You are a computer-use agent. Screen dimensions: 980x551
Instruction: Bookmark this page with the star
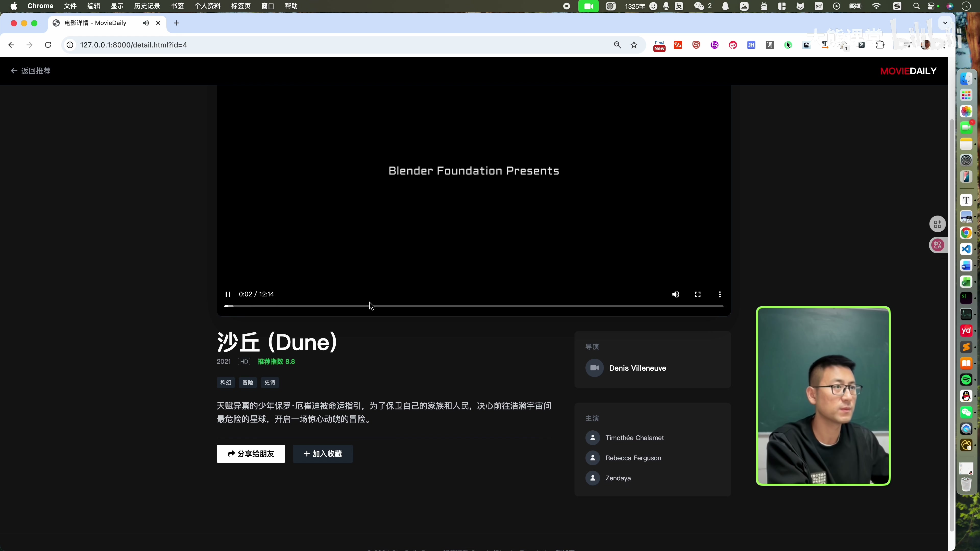(x=634, y=45)
